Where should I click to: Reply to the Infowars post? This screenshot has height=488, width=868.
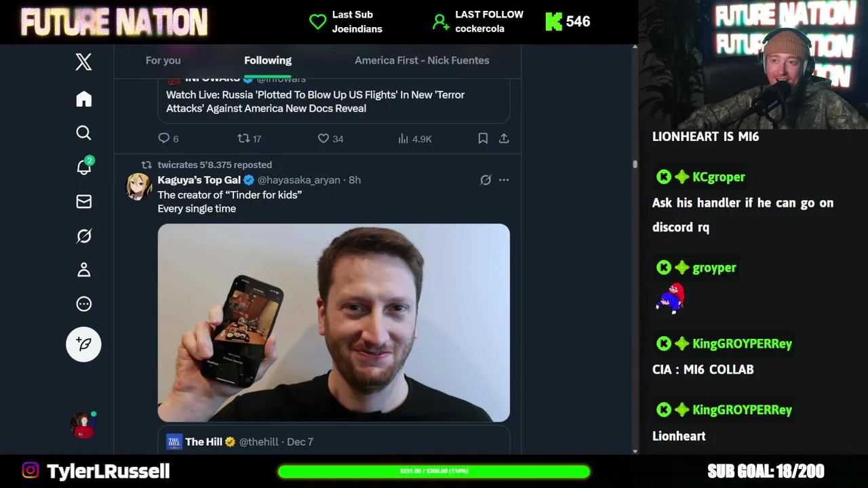(163, 138)
